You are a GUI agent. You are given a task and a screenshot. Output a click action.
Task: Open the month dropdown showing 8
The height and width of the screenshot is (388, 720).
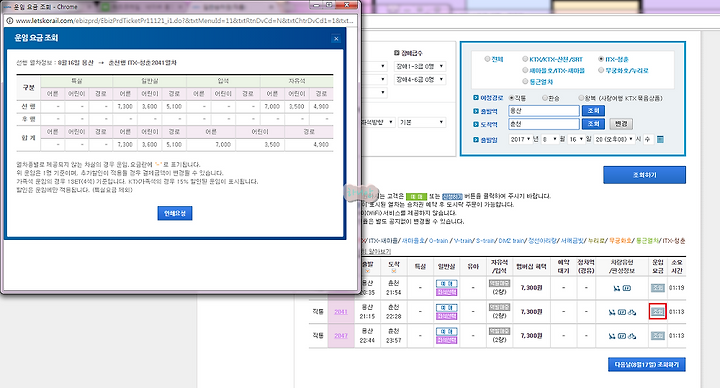[549, 139]
